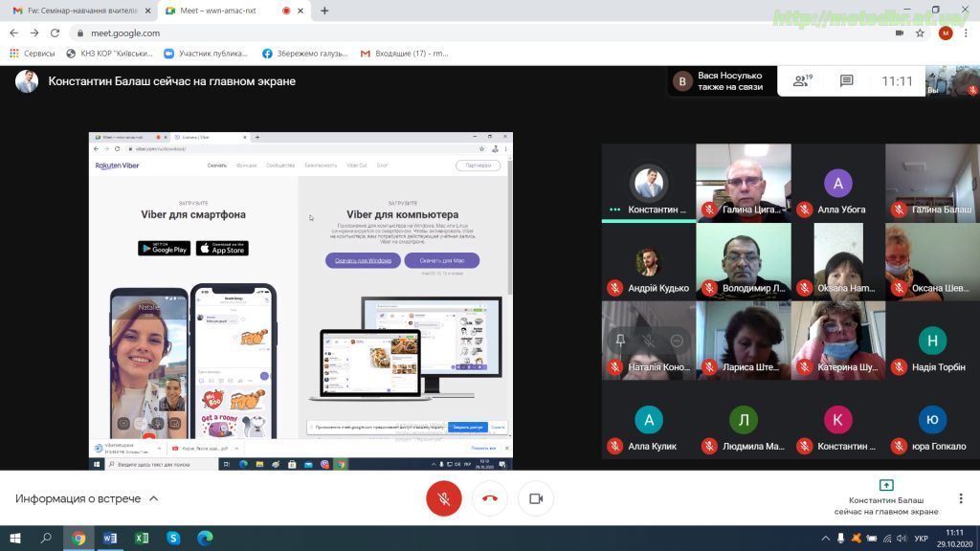The height and width of the screenshot is (551, 980).
Task: Click your own "Вы" self-view thumbnail
Action: coord(952,81)
